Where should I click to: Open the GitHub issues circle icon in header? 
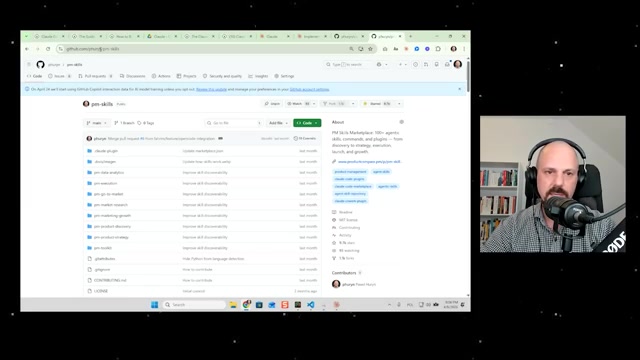pos(415,64)
